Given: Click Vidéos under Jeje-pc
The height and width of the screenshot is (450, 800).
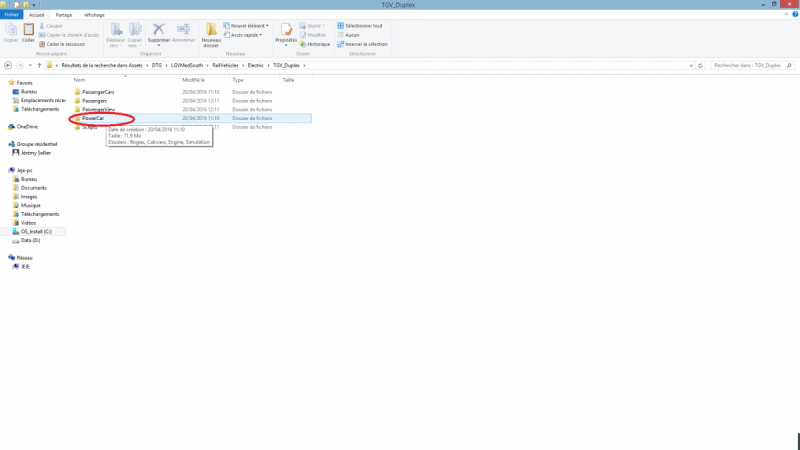Looking at the screenshot, I should [28, 223].
